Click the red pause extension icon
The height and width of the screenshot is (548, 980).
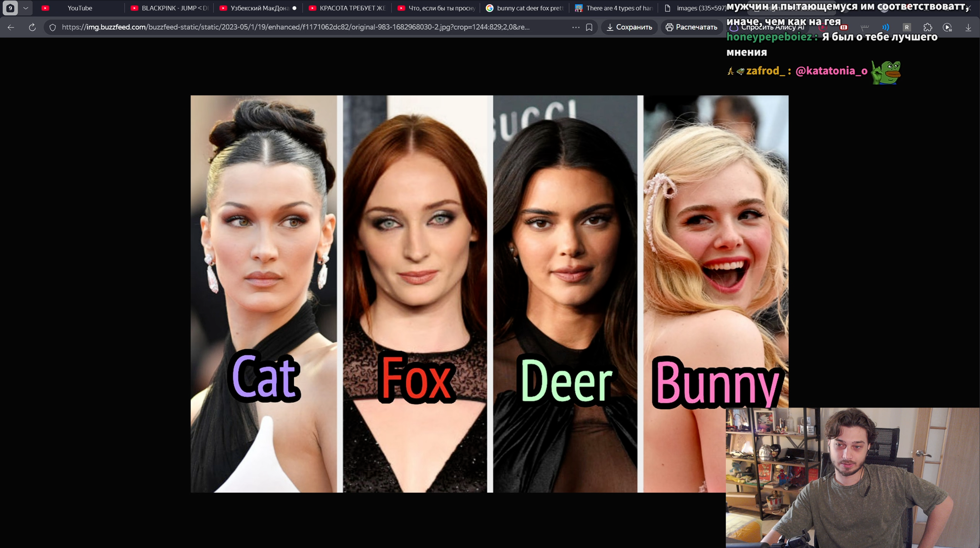(x=843, y=27)
